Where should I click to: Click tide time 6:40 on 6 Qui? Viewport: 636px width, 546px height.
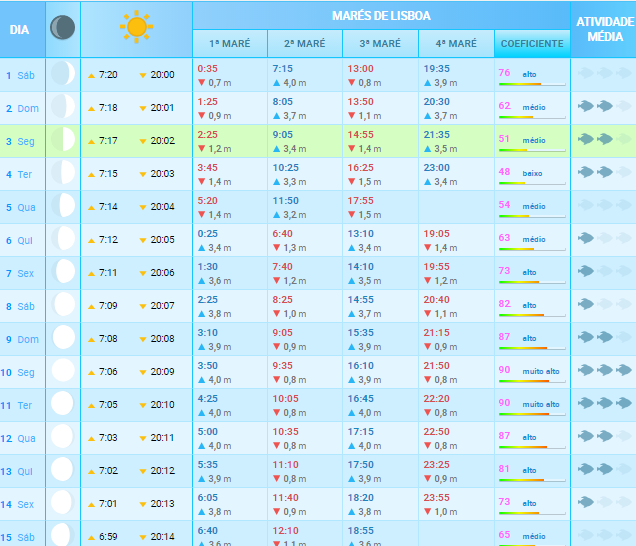(x=282, y=234)
